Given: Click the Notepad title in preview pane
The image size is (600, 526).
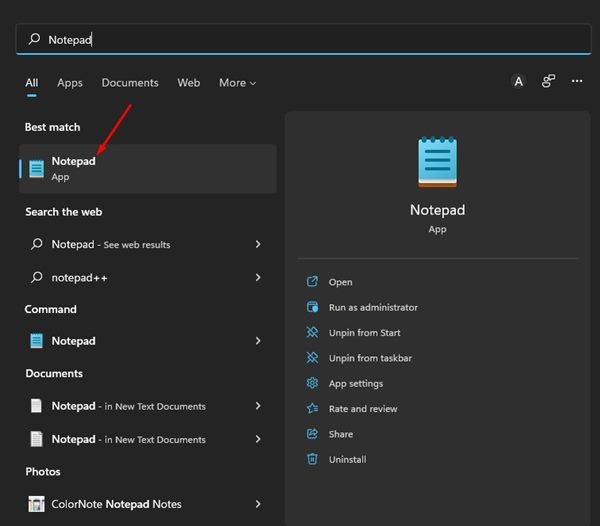Looking at the screenshot, I should coord(437,210).
